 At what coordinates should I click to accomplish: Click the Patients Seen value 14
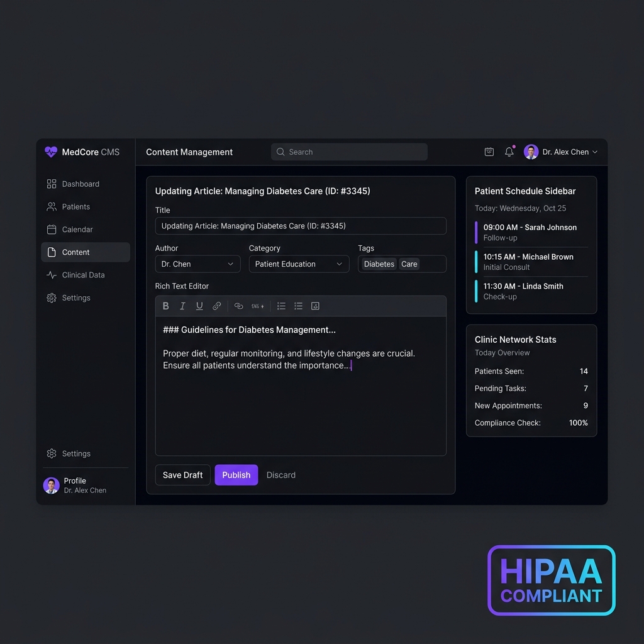[584, 371]
